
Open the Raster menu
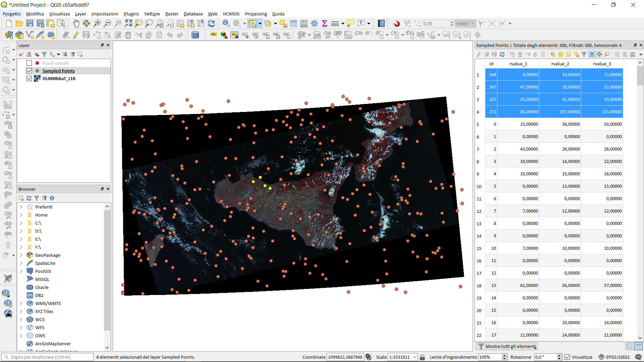click(171, 14)
